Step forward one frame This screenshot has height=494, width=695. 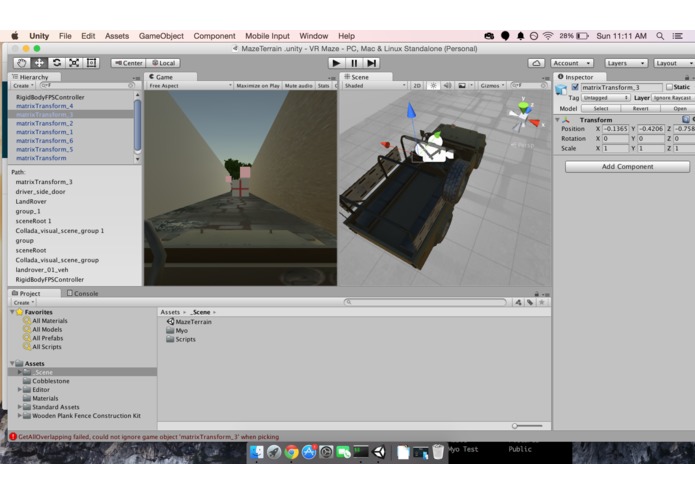tap(372, 63)
